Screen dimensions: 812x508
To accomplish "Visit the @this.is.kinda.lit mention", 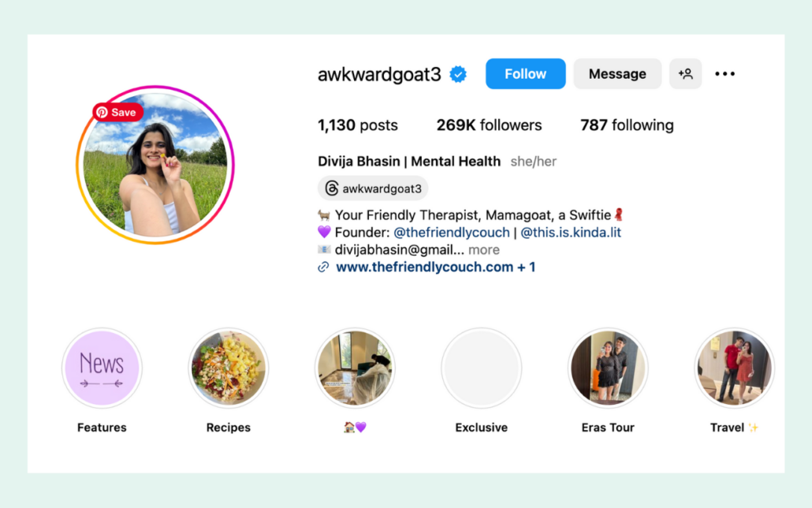I will (x=570, y=232).
